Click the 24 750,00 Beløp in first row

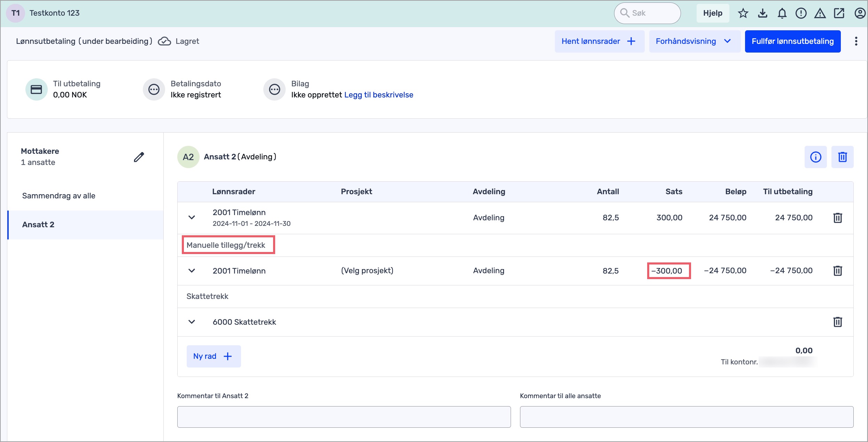tap(727, 218)
